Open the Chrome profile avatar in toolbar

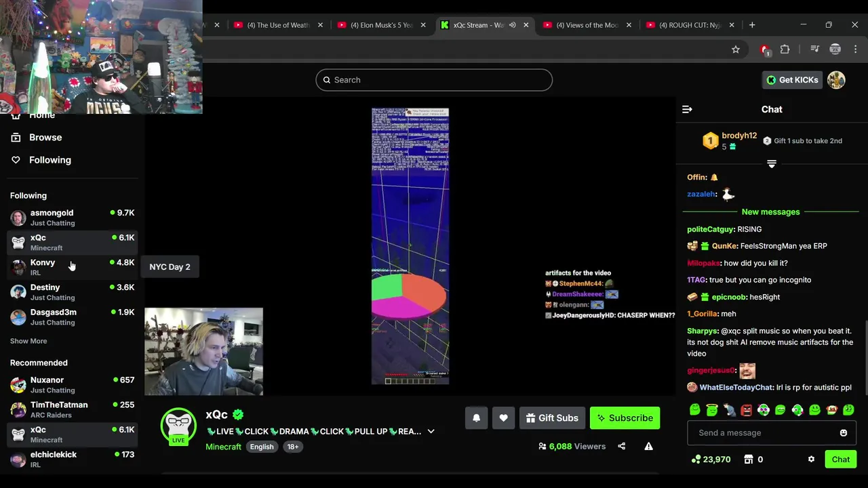point(835,49)
